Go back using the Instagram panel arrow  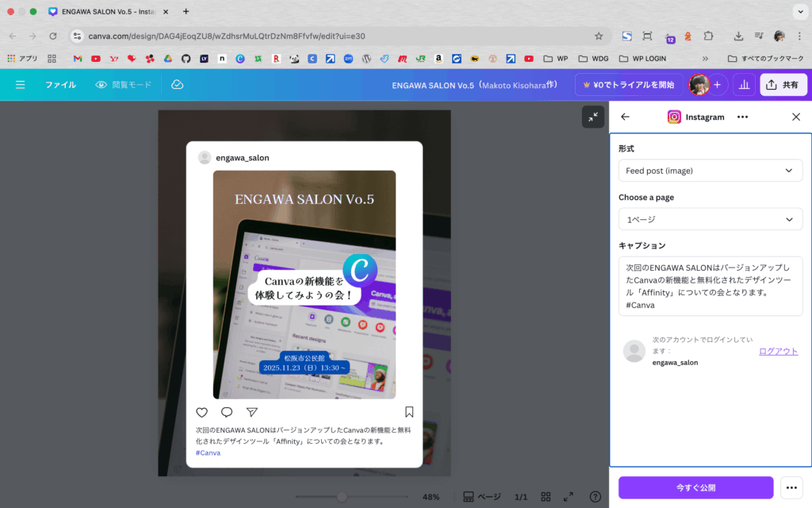625,117
